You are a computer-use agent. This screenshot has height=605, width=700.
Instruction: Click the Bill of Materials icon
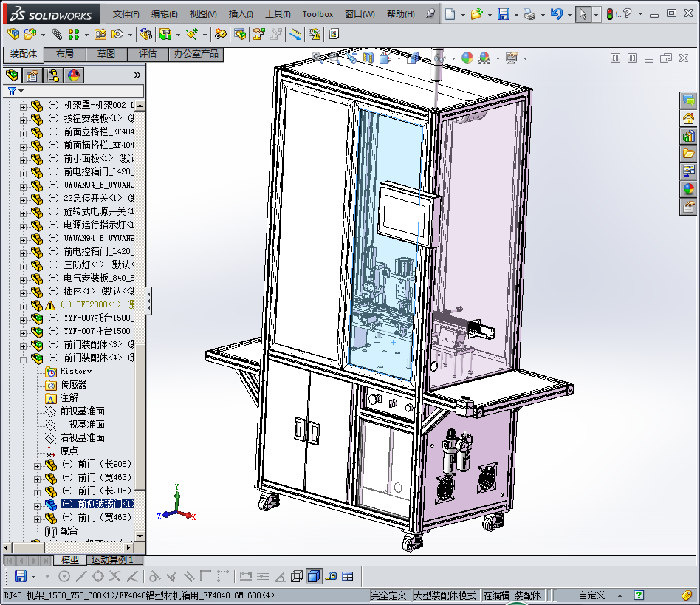tap(240, 34)
